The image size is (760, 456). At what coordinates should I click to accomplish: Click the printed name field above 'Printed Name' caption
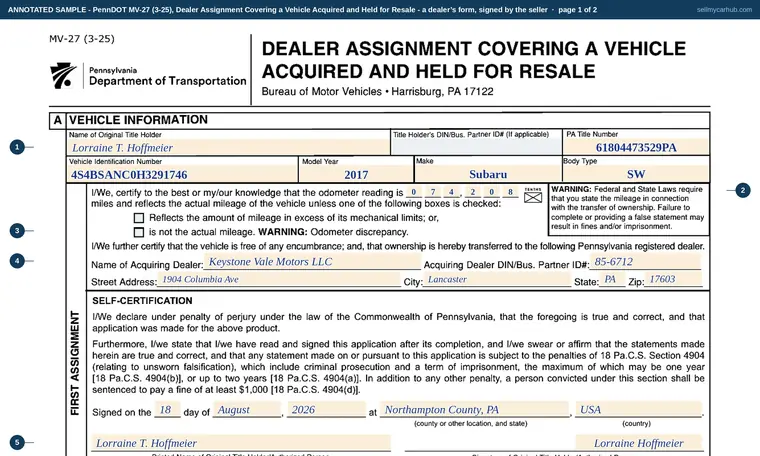click(x=241, y=443)
